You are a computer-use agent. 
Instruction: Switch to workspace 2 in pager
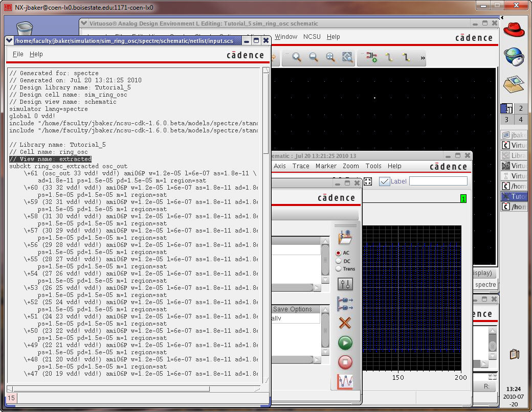[521, 108]
